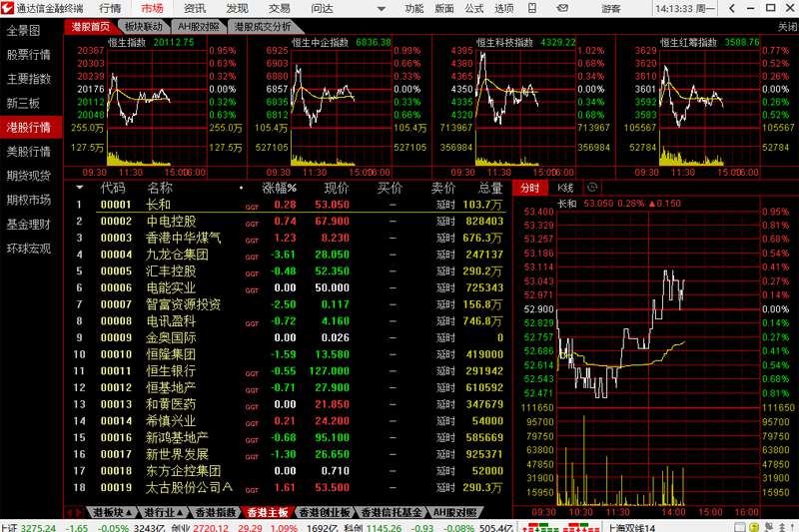
Task: Switch chart to 分时 view
Action: [x=530, y=188]
